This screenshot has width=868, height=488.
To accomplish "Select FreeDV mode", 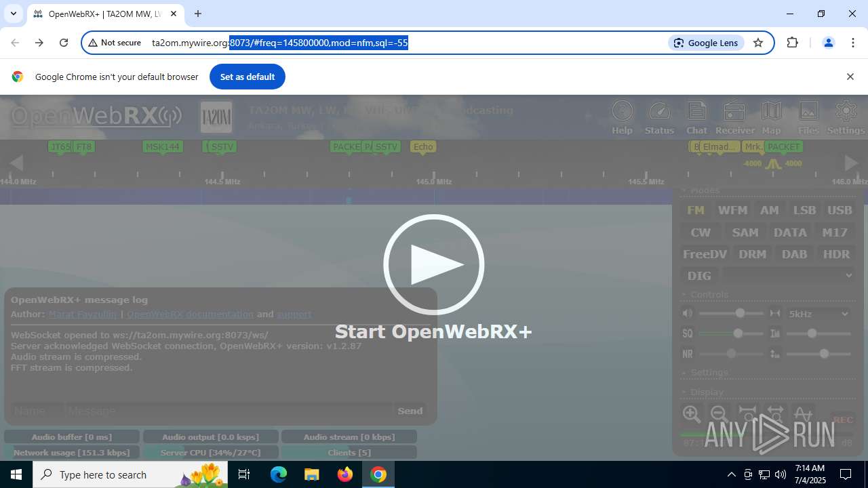I will pyautogui.click(x=705, y=254).
